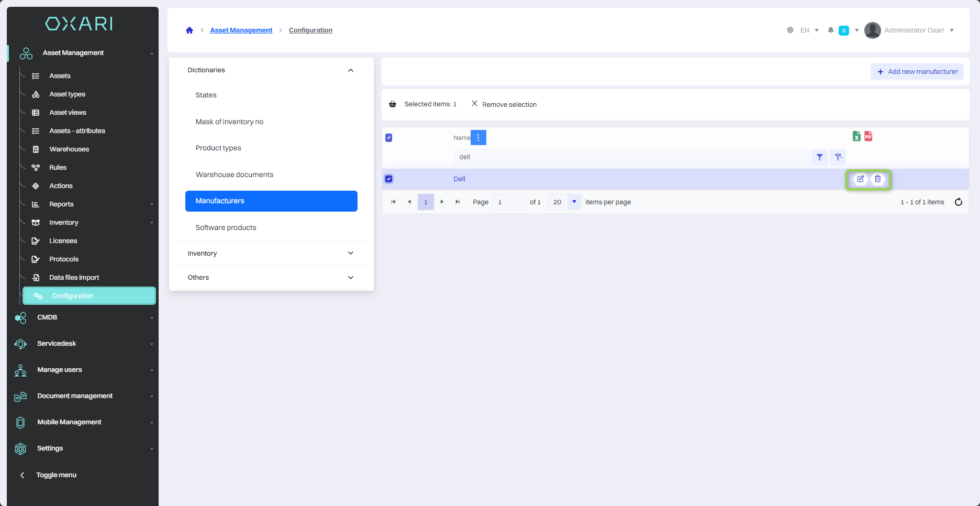The width and height of the screenshot is (980, 506).
Task: Click Add new manufacturer button
Action: tap(917, 72)
